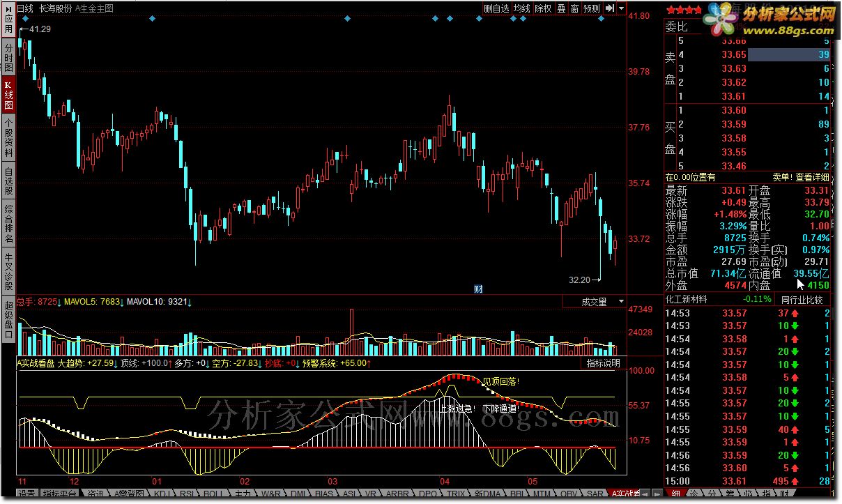Select the 细 detail tab at bottom right
Screen dimensions: 842x504
point(675,494)
